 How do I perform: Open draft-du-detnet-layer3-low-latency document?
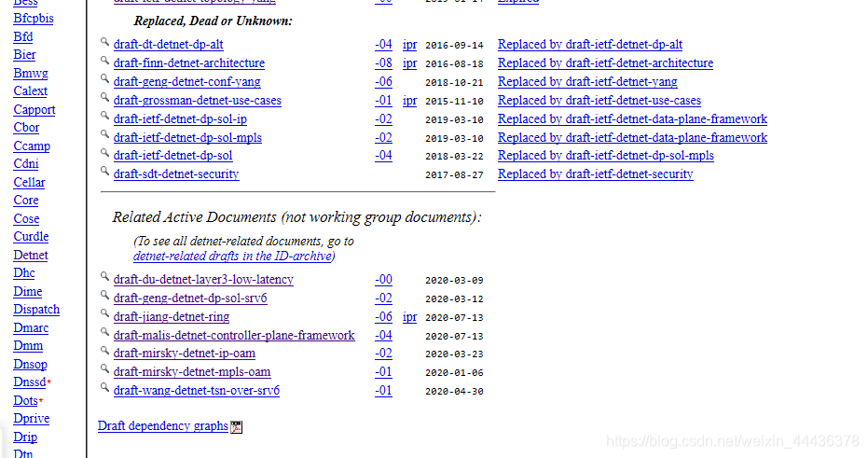coord(203,280)
